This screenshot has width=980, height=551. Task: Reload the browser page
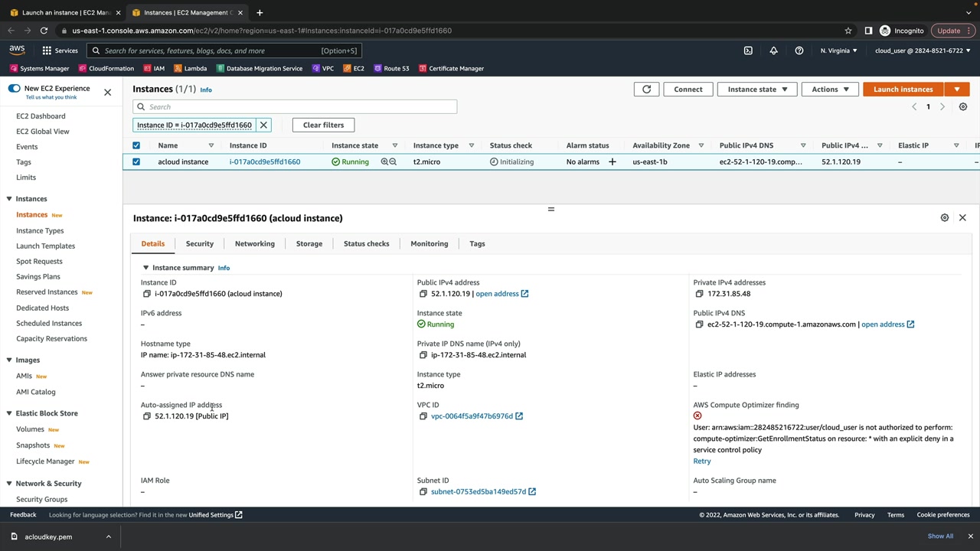click(44, 31)
